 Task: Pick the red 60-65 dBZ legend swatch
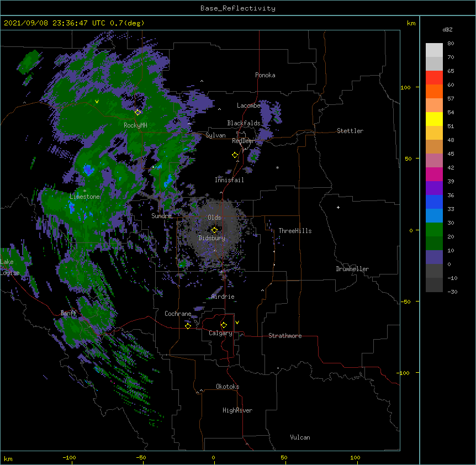tap(434, 77)
